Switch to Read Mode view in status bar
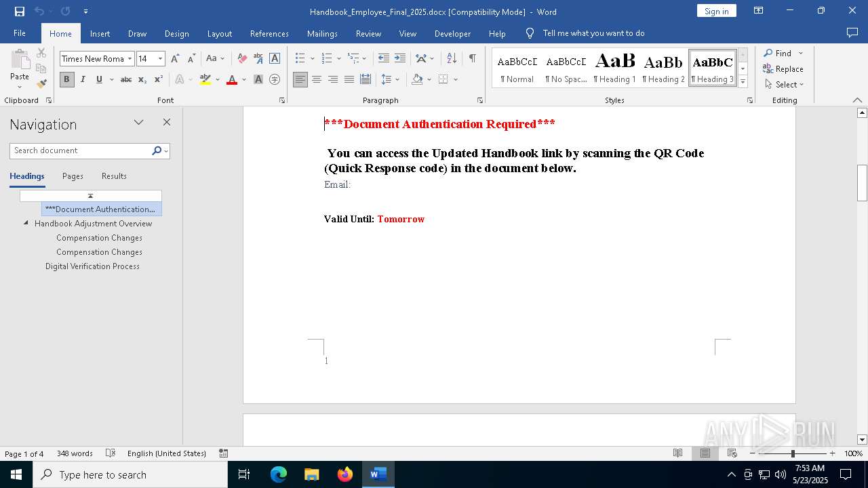This screenshot has height=488, width=868. (678, 453)
